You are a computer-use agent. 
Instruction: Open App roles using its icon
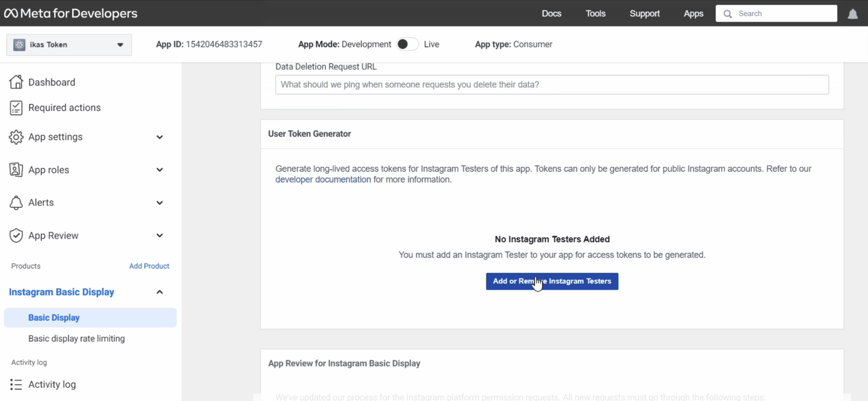(16, 170)
